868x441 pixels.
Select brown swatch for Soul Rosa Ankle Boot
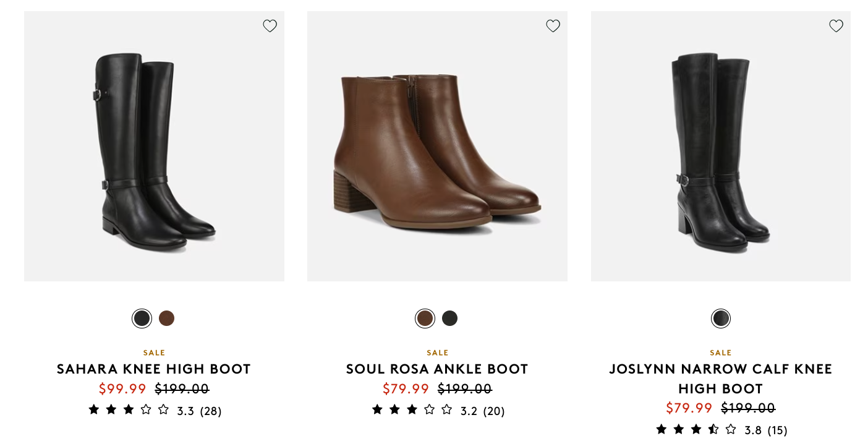[x=425, y=319]
